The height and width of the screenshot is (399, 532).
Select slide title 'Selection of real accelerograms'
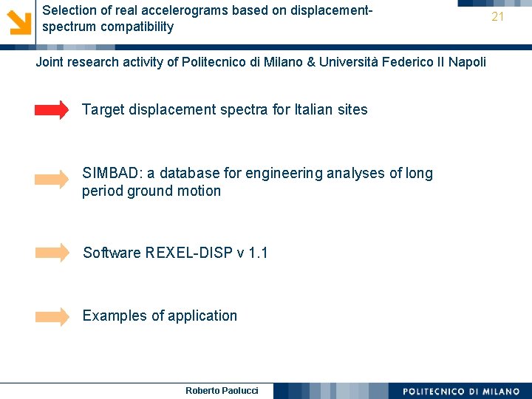pos(208,18)
